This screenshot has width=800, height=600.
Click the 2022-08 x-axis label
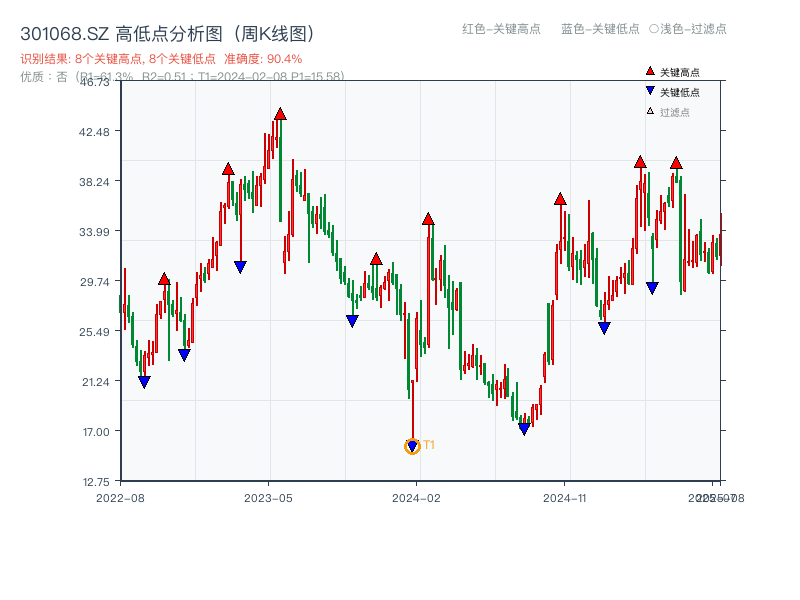click(120, 498)
